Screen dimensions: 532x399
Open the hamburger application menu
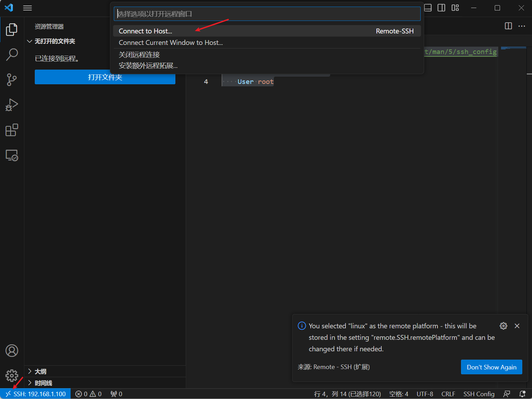point(27,8)
